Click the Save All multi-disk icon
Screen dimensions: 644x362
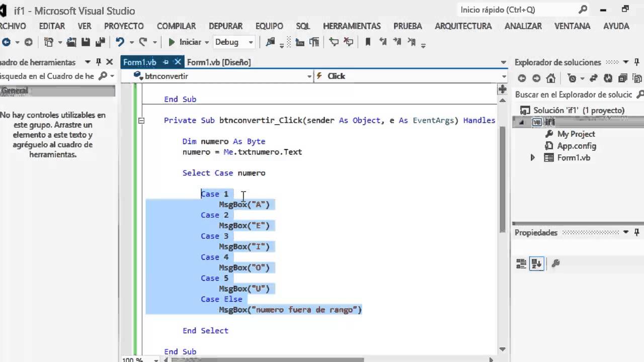pos(100,42)
